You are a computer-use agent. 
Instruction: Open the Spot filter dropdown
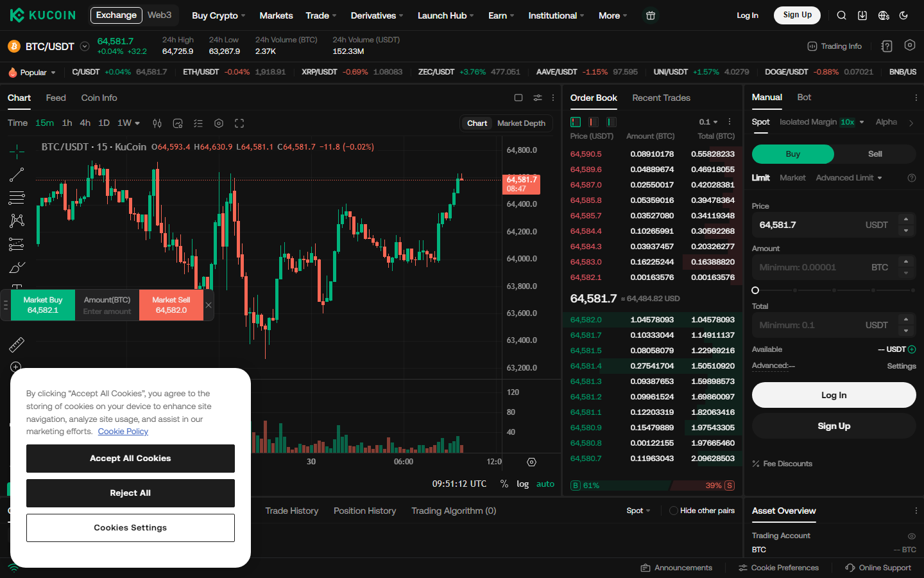638,511
